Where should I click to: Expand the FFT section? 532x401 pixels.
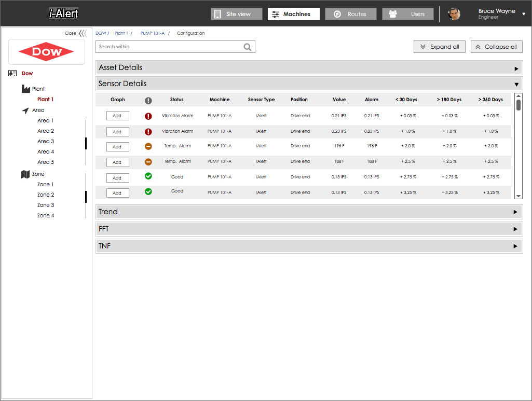point(515,229)
